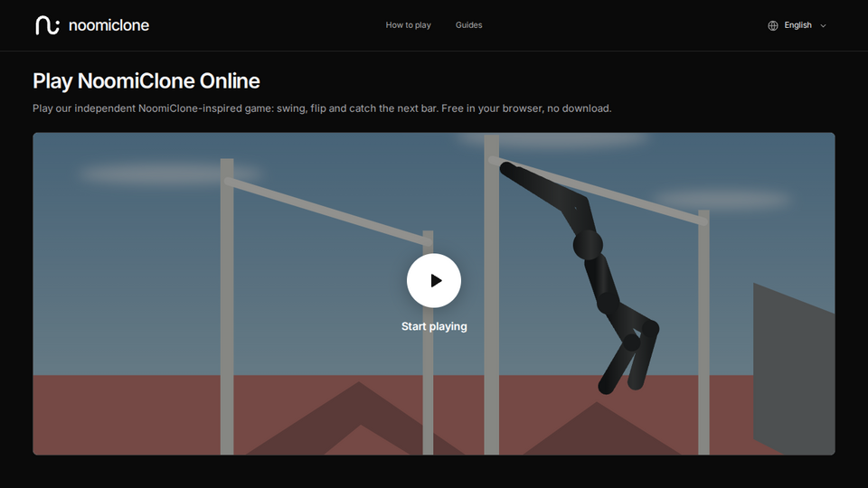This screenshot has height=488, width=868.
Task: Expand the English language dropdown
Action: click(x=797, y=25)
